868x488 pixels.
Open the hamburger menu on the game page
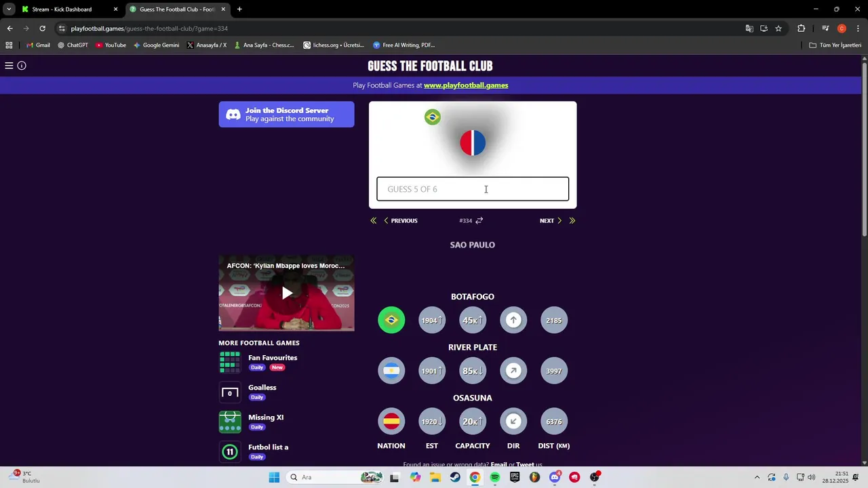tap(9, 66)
